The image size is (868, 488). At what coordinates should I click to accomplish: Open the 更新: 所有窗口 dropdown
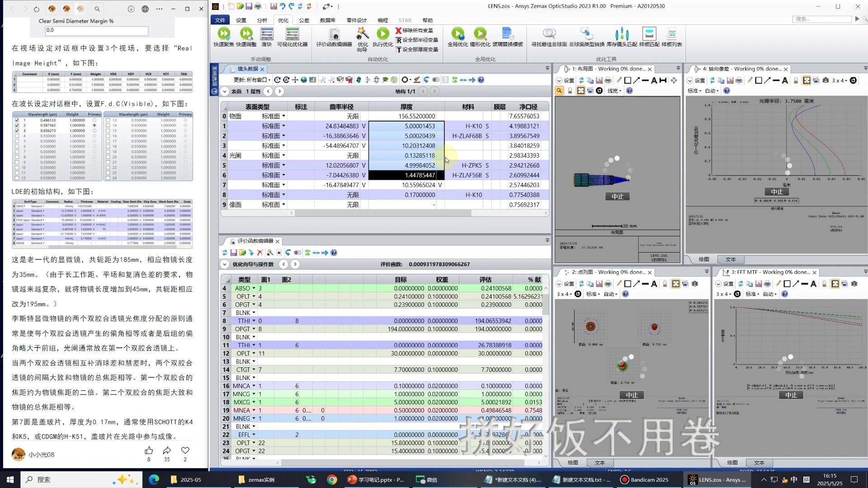click(252, 80)
